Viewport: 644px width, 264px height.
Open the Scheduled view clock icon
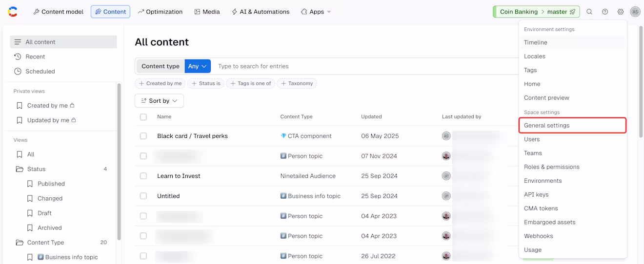18,71
